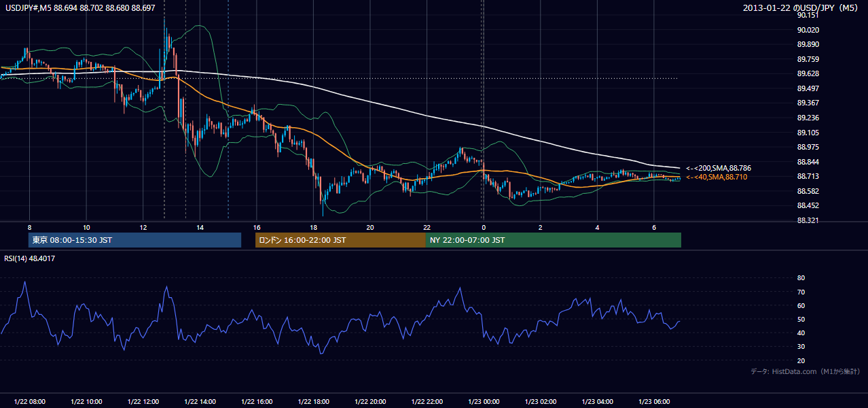The width and height of the screenshot is (868, 408).
Task: Click price axis label 88.321
Action: (807, 220)
